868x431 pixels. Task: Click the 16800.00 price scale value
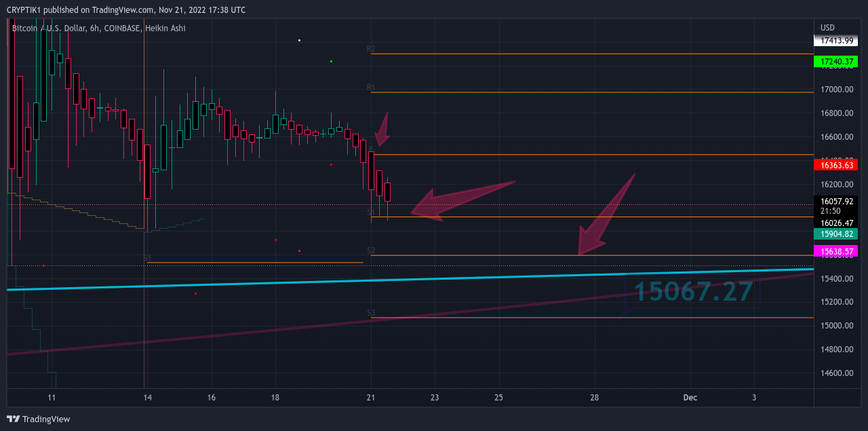pyautogui.click(x=836, y=113)
